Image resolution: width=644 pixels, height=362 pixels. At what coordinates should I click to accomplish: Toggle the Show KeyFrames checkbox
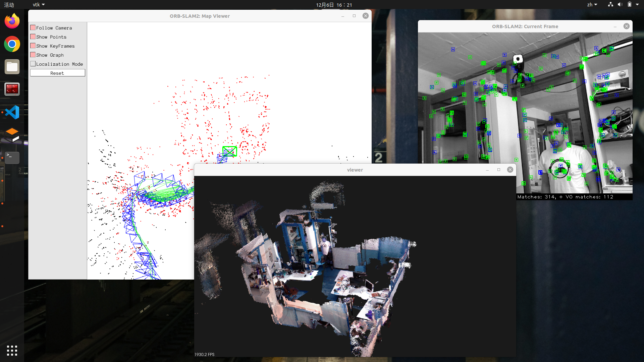click(33, 46)
